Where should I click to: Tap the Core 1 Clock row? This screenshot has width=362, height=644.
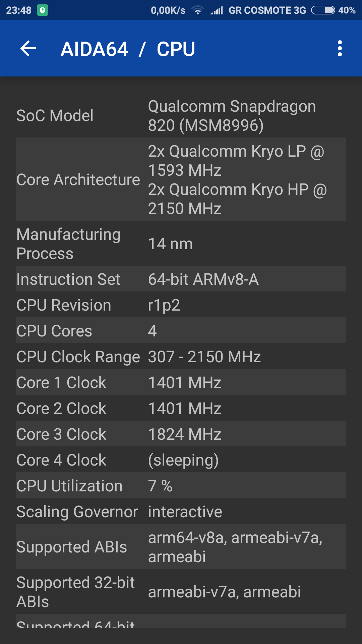(x=181, y=382)
